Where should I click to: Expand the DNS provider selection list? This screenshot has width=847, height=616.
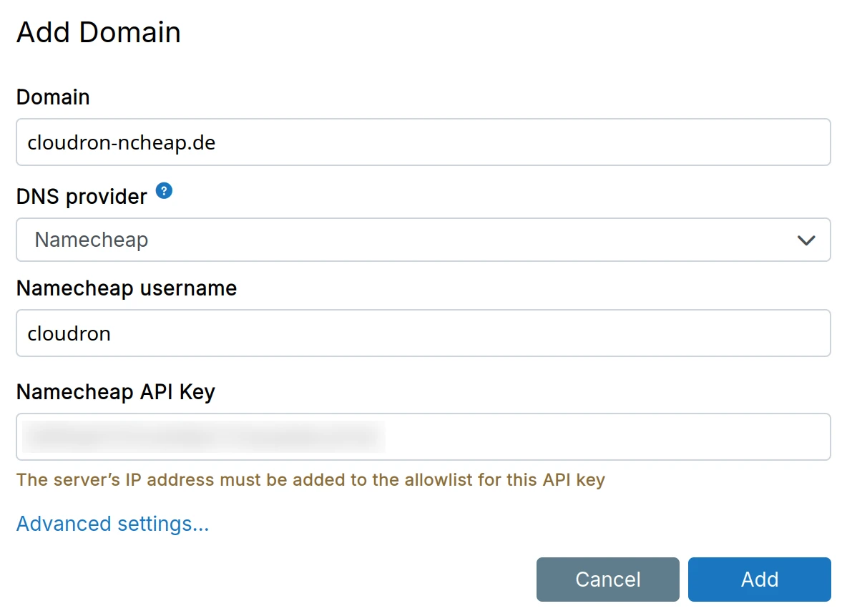tap(422, 240)
